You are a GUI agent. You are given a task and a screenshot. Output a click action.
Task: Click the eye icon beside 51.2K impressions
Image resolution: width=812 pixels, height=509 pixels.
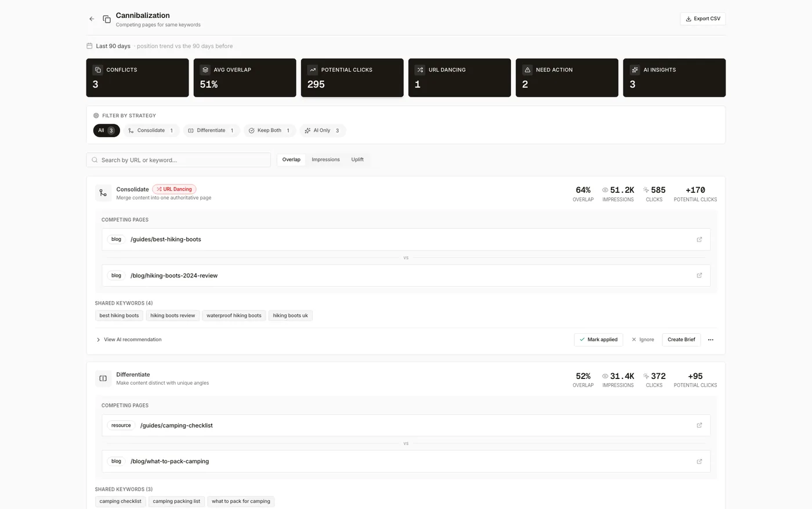click(605, 190)
